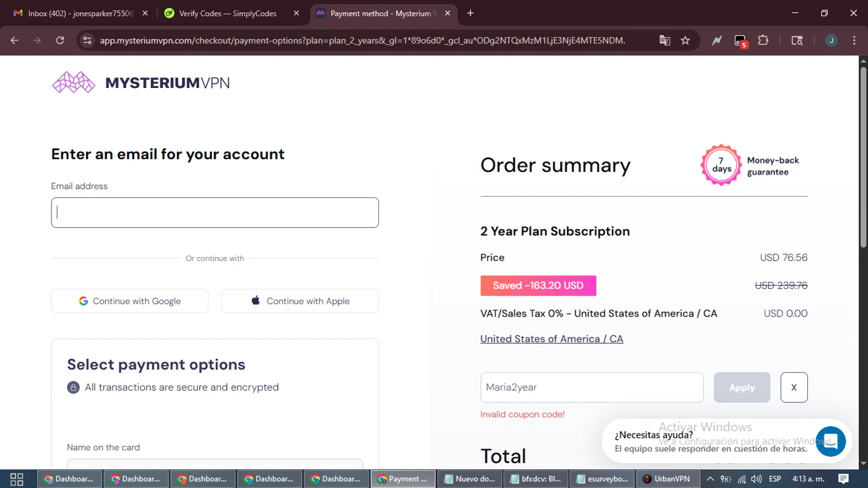This screenshot has height=488, width=868.
Task: Open the side panel search icon
Action: 797,41
